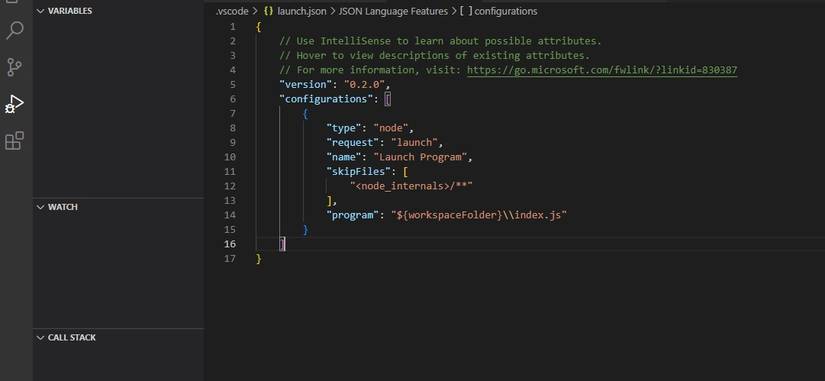Click the "node" value
Screen dimensions: 825x381
tap(391, 128)
